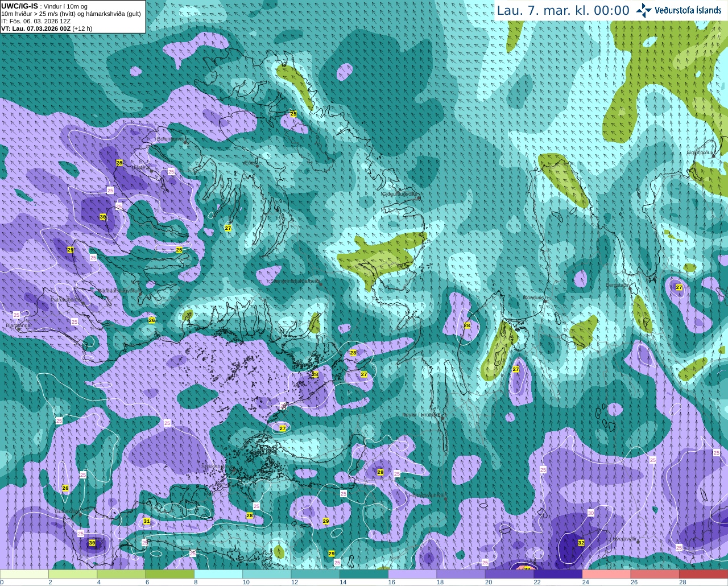The width and height of the screenshot is (728, 586).
Task: Click the Bergstaðir station label
Action: click(x=618, y=285)
